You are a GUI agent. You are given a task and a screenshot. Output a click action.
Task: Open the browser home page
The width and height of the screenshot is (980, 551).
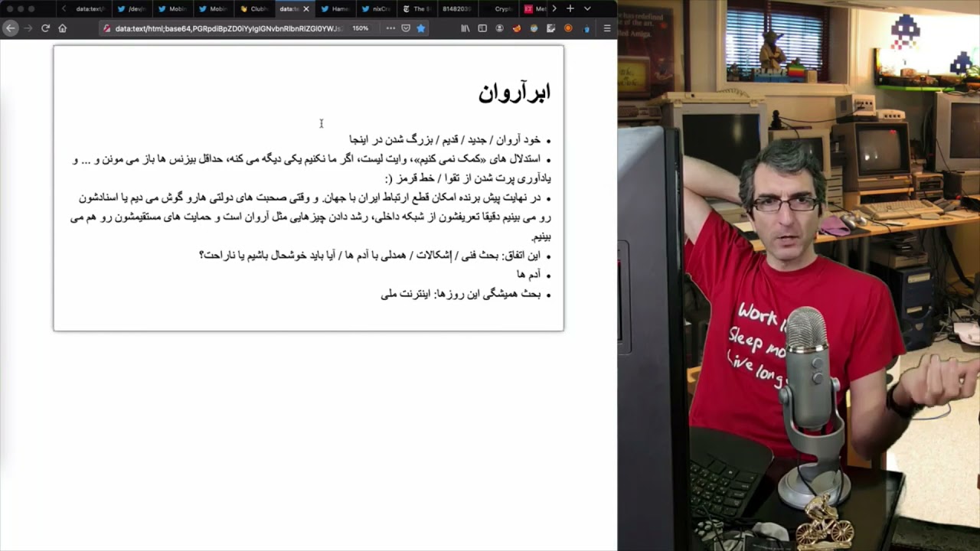pyautogui.click(x=63, y=28)
